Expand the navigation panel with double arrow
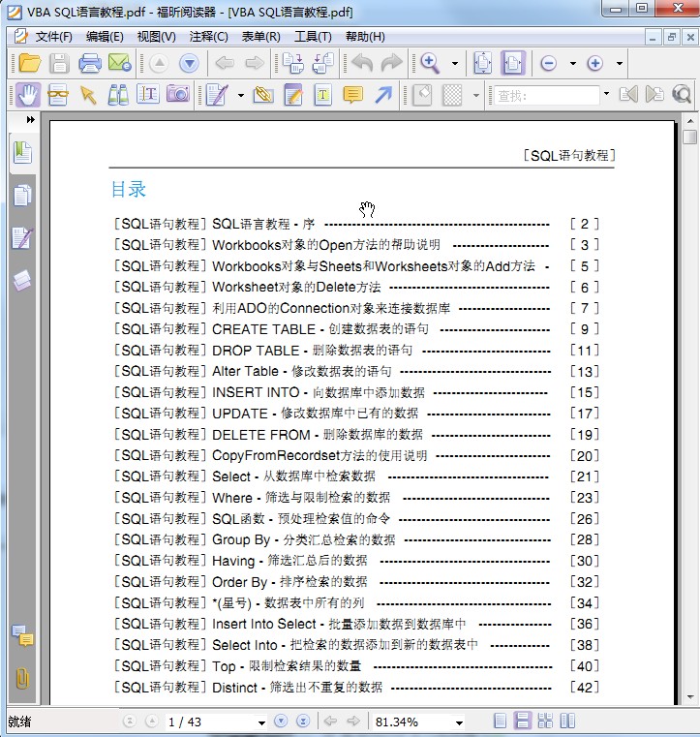Screen dimensions: 700x737 31,119
